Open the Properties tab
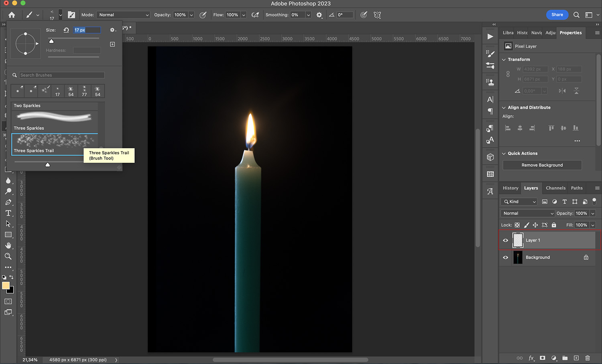The height and width of the screenshot is (364, 602). point(571,33)
